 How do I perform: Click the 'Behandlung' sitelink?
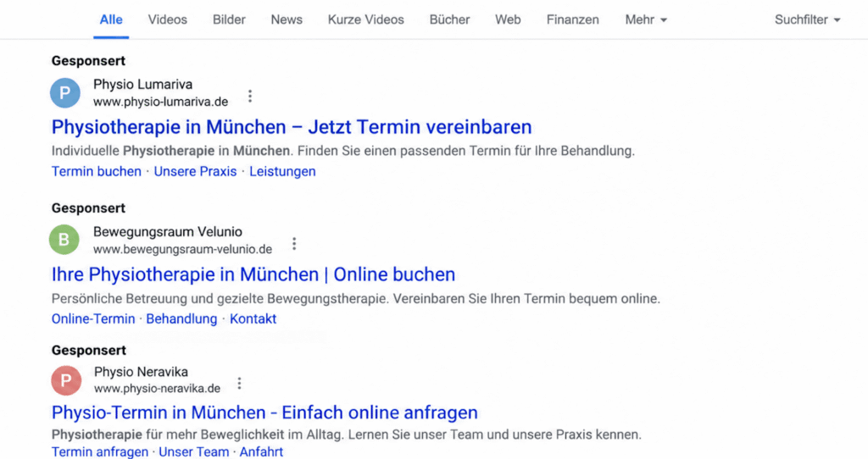pyautogui.click(x=181, y=318)
